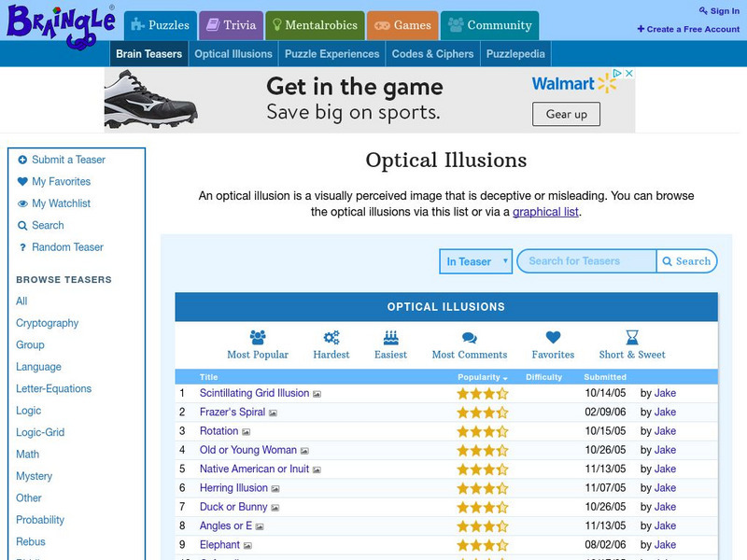Open the graphical list link
This screenshot has width=747, height=560.
point(545,212)
